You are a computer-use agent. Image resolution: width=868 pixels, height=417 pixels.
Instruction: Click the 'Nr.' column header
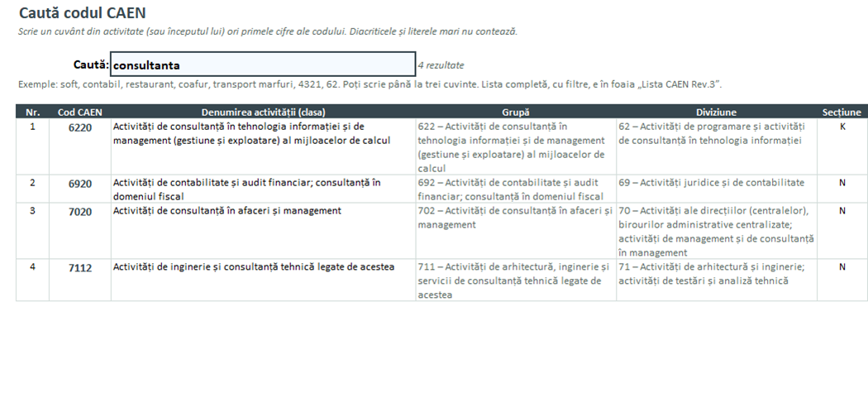point(33,112)
